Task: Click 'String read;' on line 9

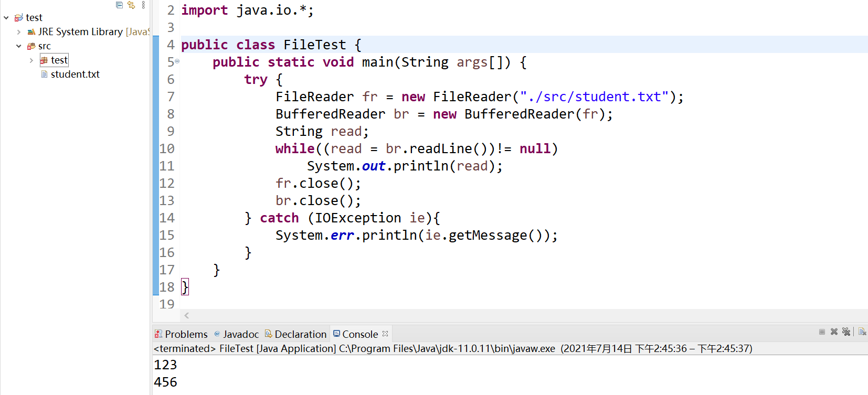Action: (x=322, y=131)
